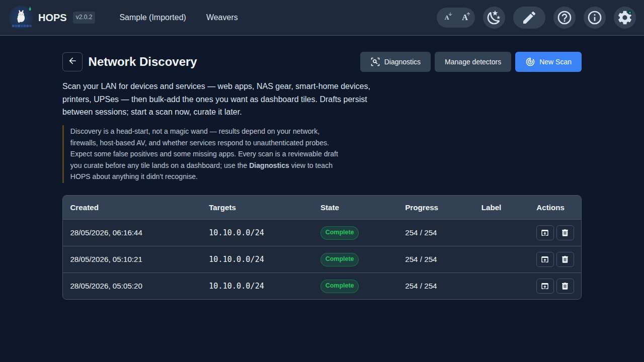Open settings gear icon
This screenshot has height=362, width=644.
625,18
